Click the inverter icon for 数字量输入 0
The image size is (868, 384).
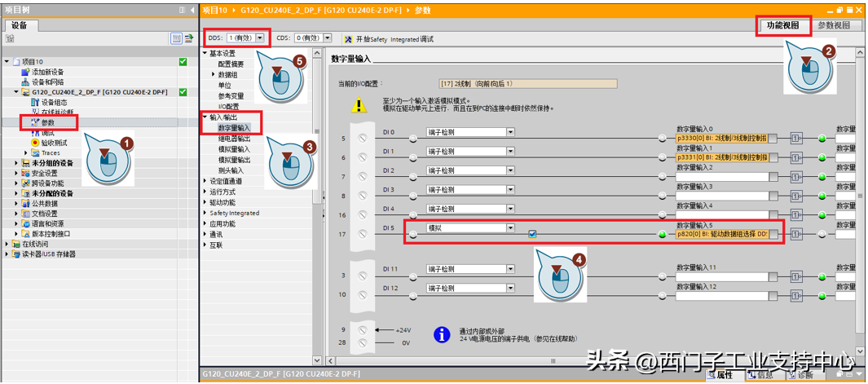(795, 139)
